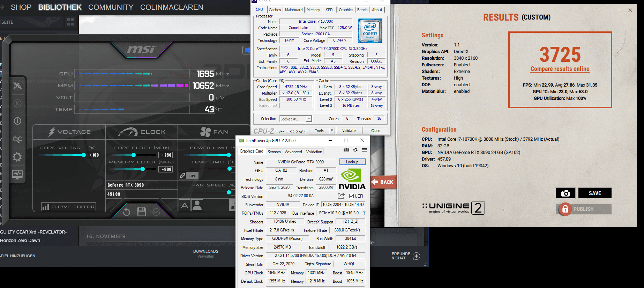
Task: Click the PUBLISH button in Unigine results
Action: click(x=584, y=209)
